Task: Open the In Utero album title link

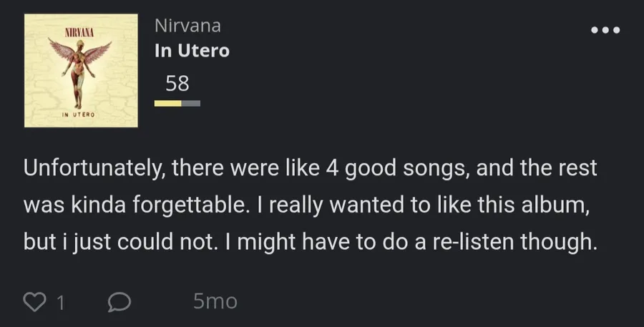Action: pos(192,51)
